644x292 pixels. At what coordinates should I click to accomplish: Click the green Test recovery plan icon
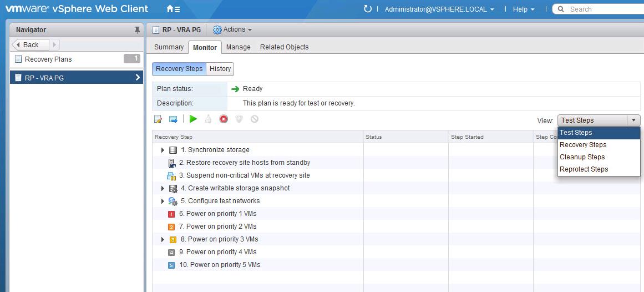[x=193, y=119]
